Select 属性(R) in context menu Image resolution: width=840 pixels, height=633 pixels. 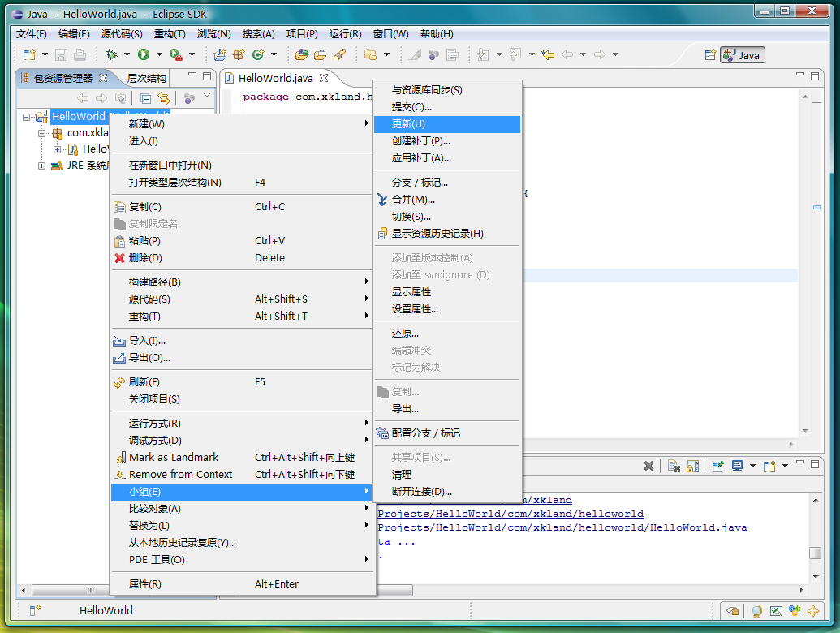coord(241,584)
